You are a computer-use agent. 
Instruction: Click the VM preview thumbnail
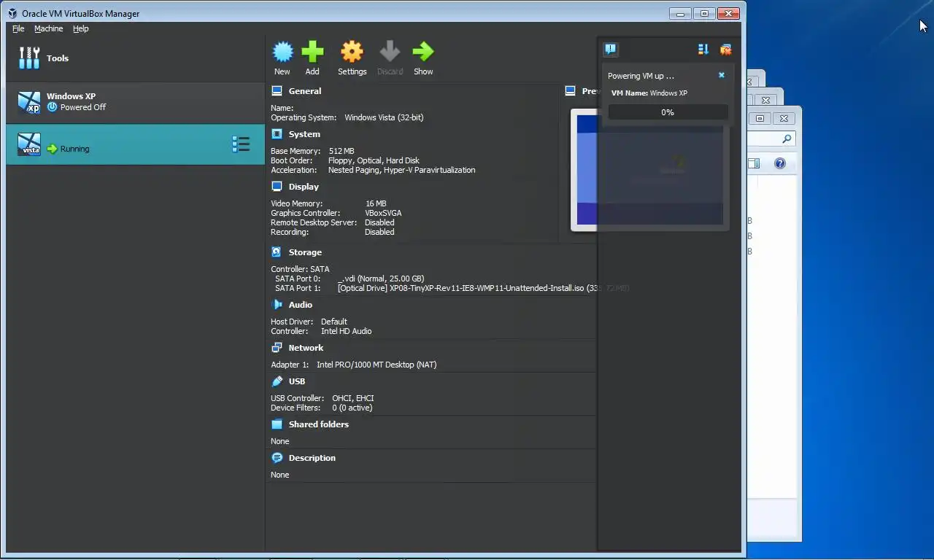649,169
